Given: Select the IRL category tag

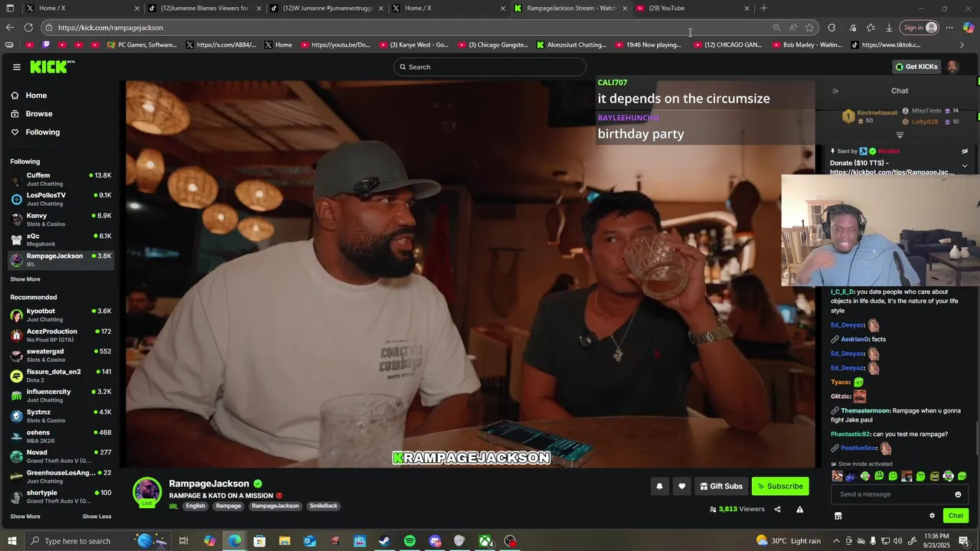Looking at the screenshot, I should click(x=174, y=506).
